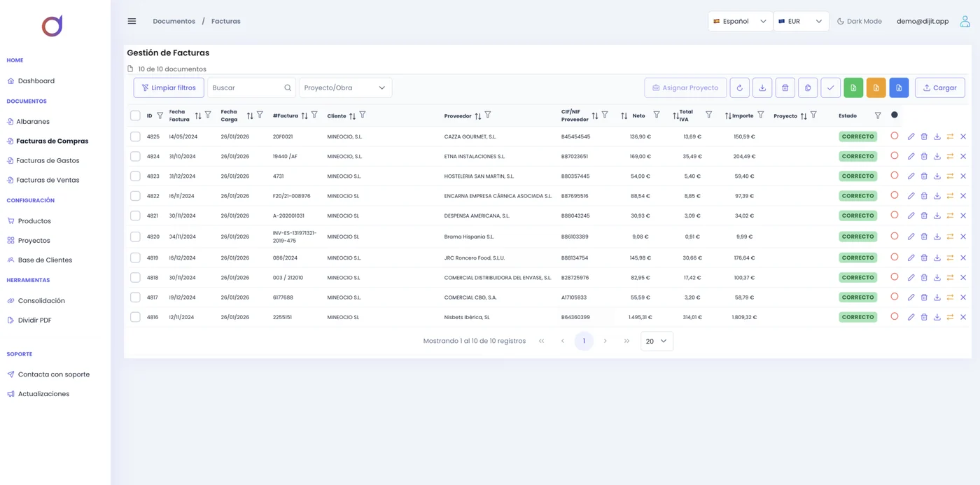Mark the checkbox for invoice 4819
This screenshot has width=980, height=485.
pos(135,258)
